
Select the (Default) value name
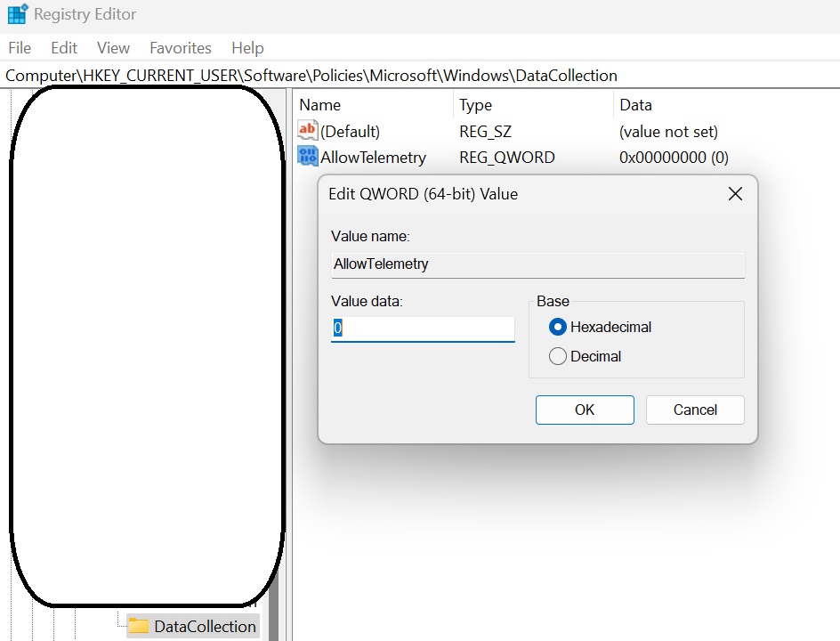(x=350, y=131)
